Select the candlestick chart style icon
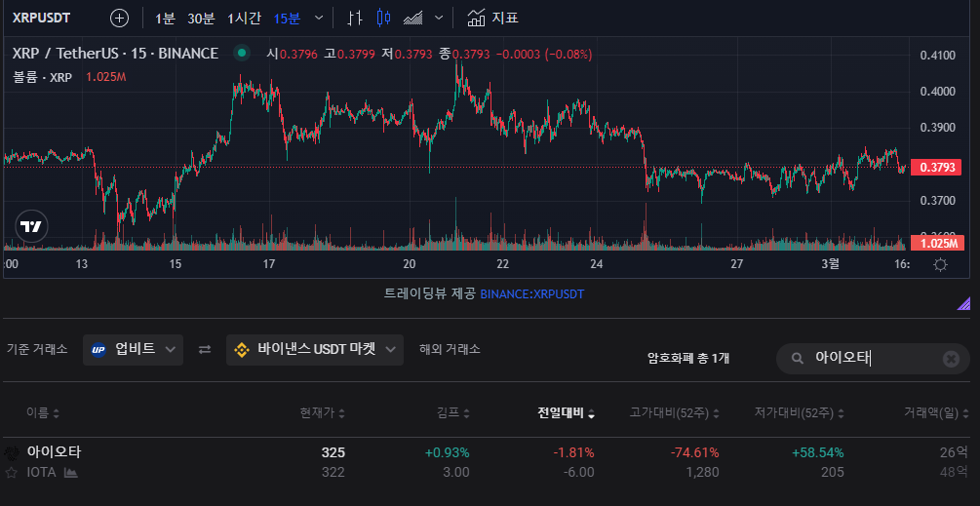The height and width of the screenshot is (506, 980). pos(384,19)
